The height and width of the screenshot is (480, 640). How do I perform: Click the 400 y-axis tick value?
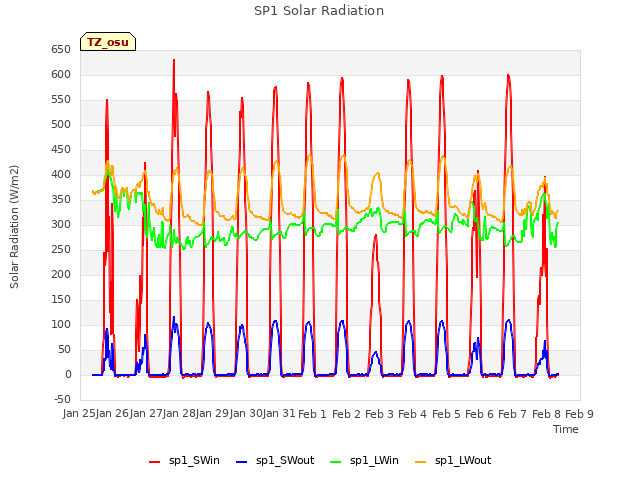[61, 175]
